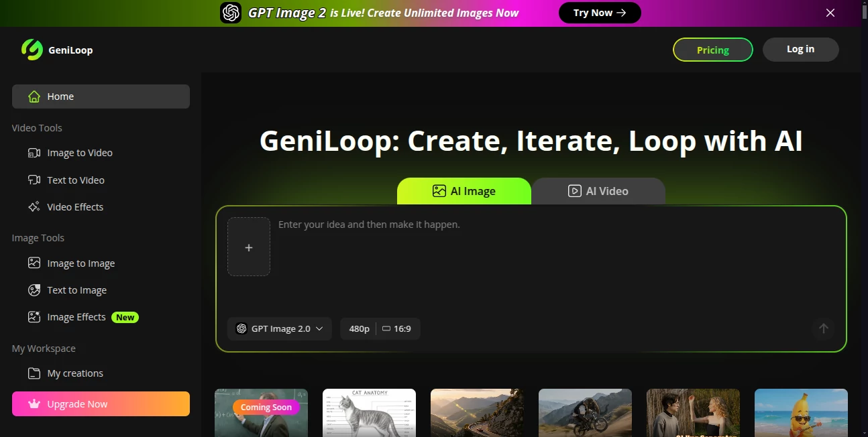Focus the idea prompt text field

(557, 261)
